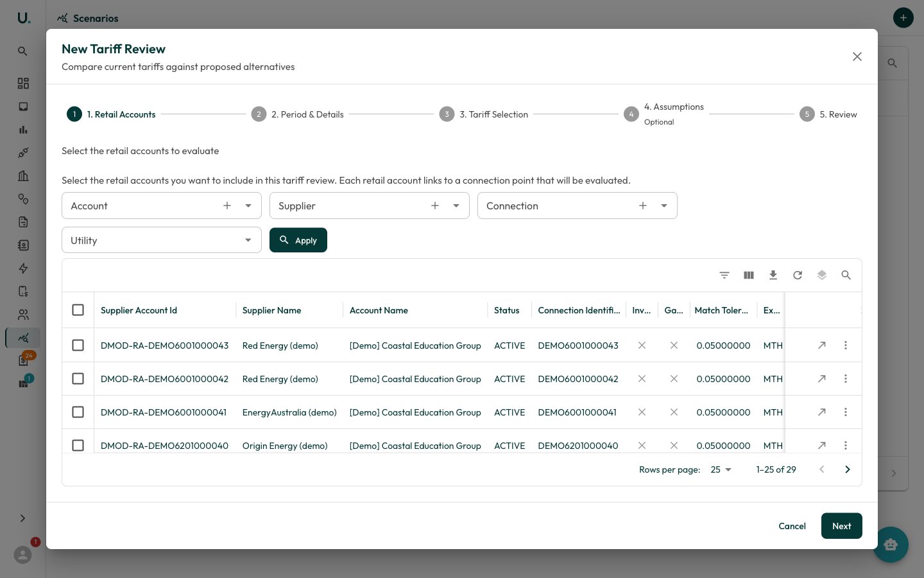924x578 pixels.
Task: Click EnergyAustralia (demo) supplier cell
Action: click(289, 412)
